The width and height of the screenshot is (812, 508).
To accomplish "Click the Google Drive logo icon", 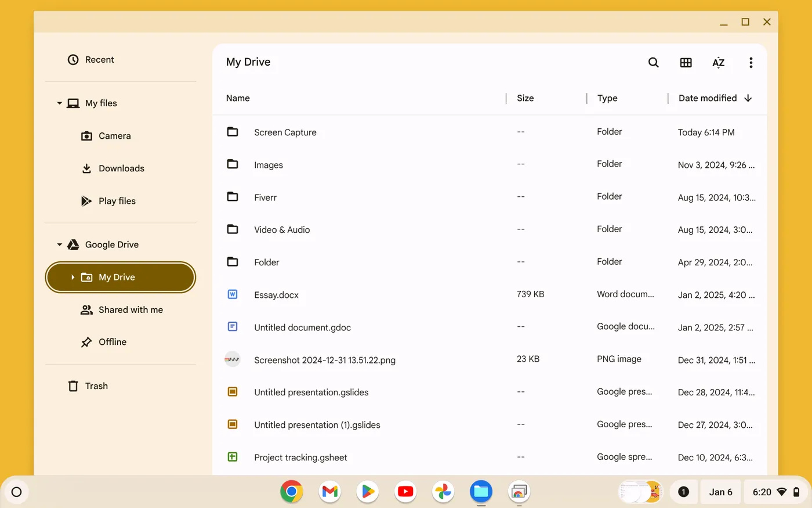I will (73, 245).
